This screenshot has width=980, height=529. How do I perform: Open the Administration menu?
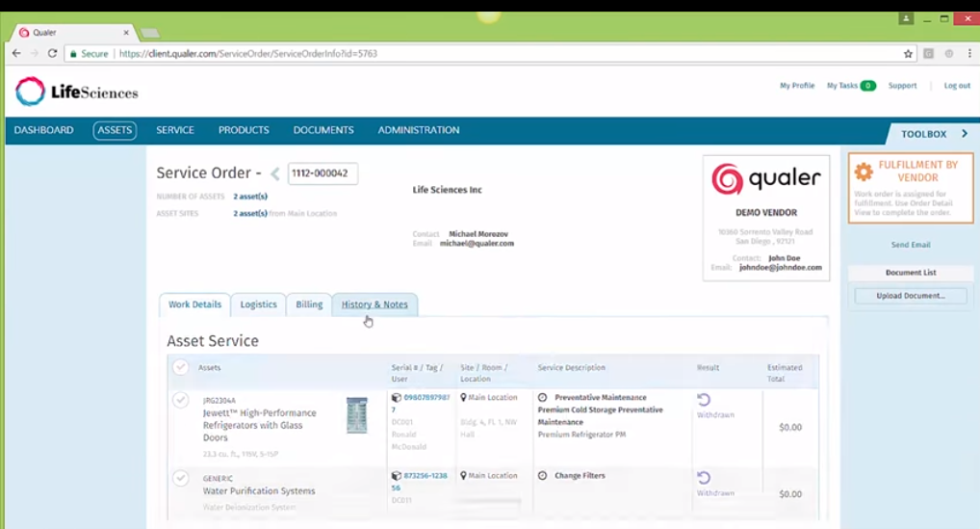point(418,130)
